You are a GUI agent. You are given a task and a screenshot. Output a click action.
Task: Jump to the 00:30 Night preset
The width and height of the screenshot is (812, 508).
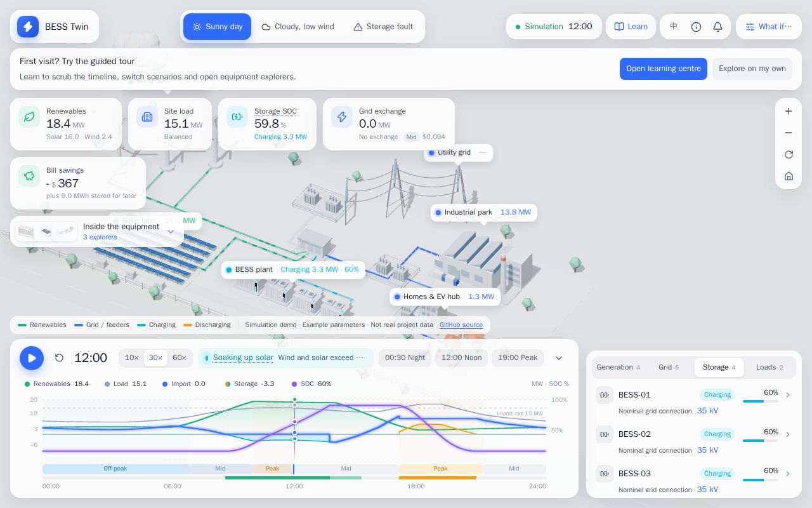point(405,358)
